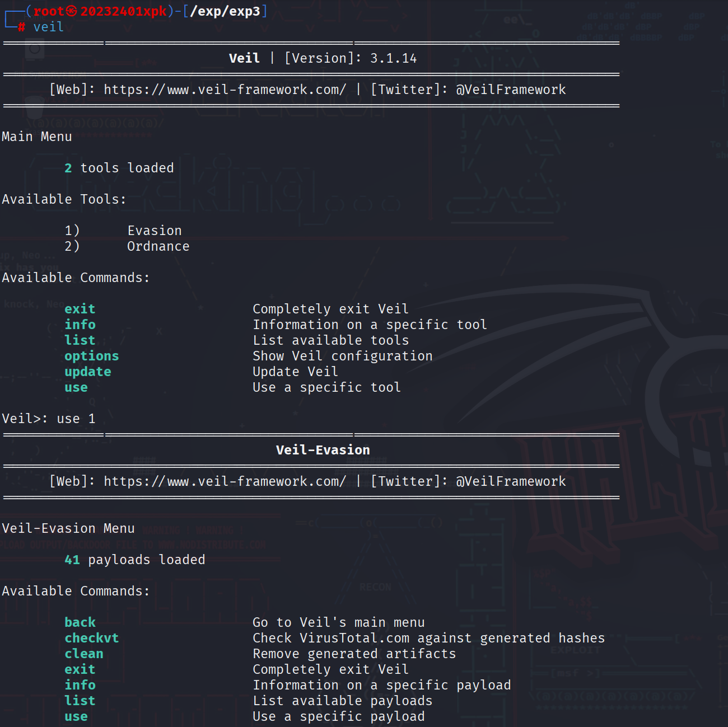Click the hostname 20232401xpk in the prompt

tap(124, 11)
